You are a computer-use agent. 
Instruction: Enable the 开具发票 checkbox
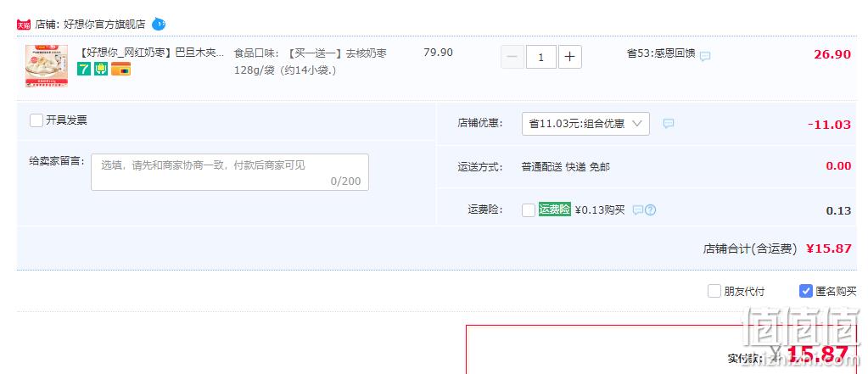click(x=36, y=120)
